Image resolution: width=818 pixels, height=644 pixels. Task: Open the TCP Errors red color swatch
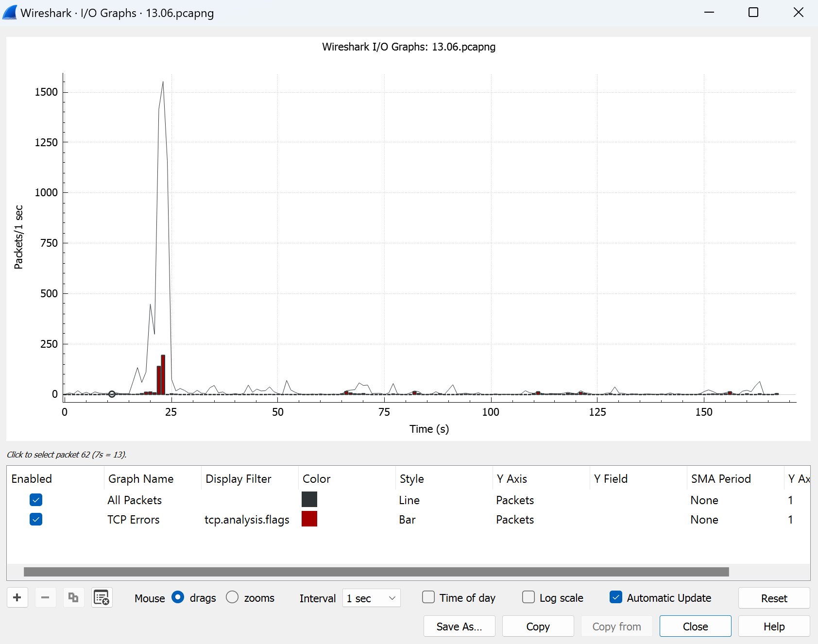point(309,519)
